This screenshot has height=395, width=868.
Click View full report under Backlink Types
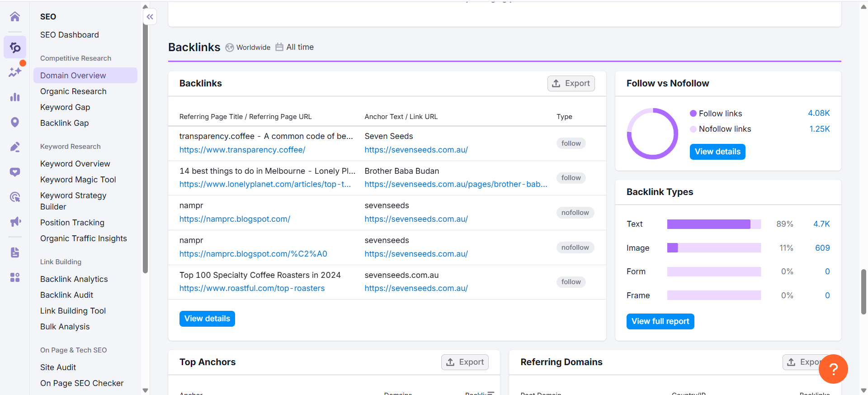coord(660,321)
